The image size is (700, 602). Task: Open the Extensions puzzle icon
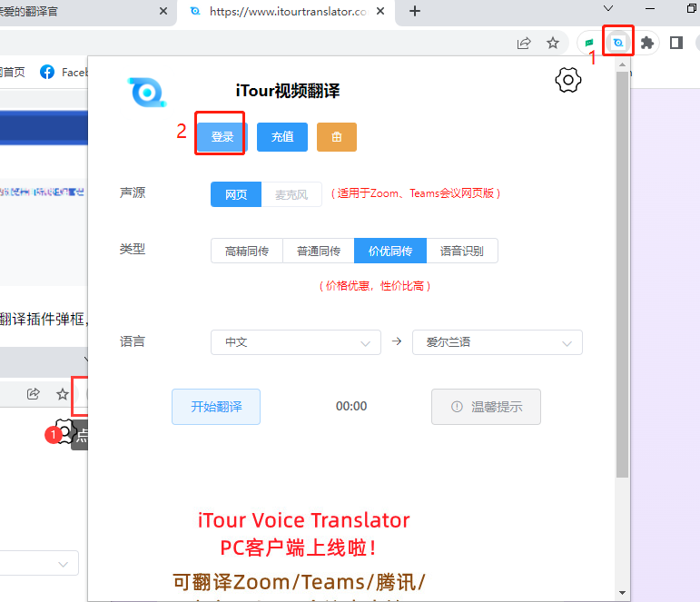646,43
